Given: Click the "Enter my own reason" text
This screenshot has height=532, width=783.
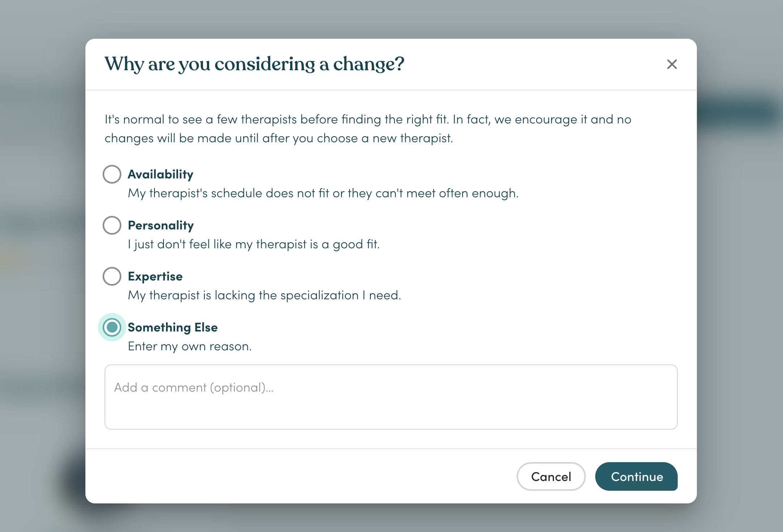Looking at the screenshot, I should pos(190,346).
